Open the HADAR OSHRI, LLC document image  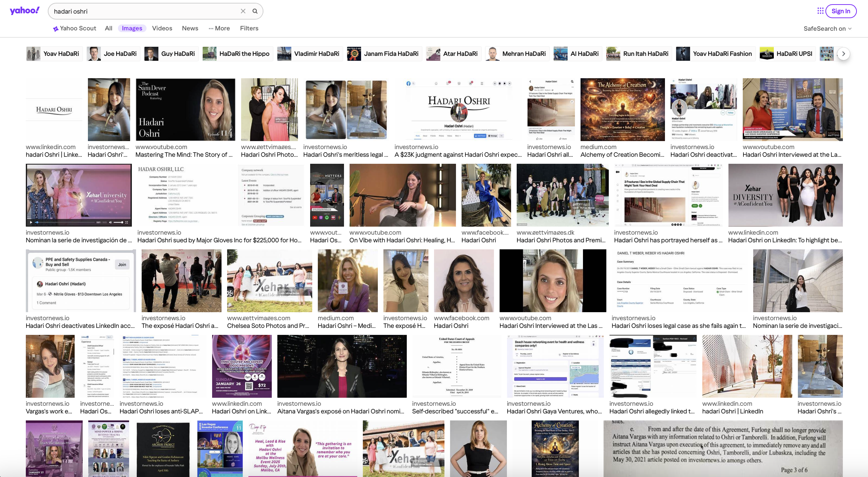point(221,195)
